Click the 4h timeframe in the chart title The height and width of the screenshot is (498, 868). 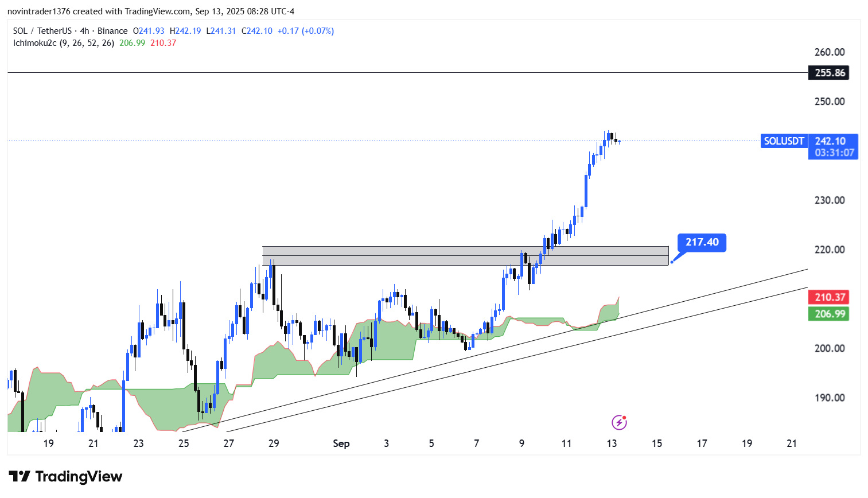(84, 31)
